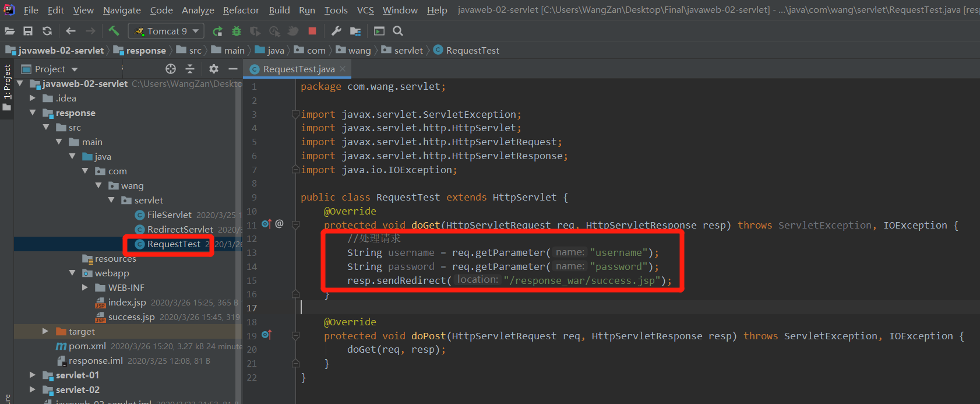Fold the doPost method at line 19
Viewport: 980px width, 404px height.
tap(295, 336)
